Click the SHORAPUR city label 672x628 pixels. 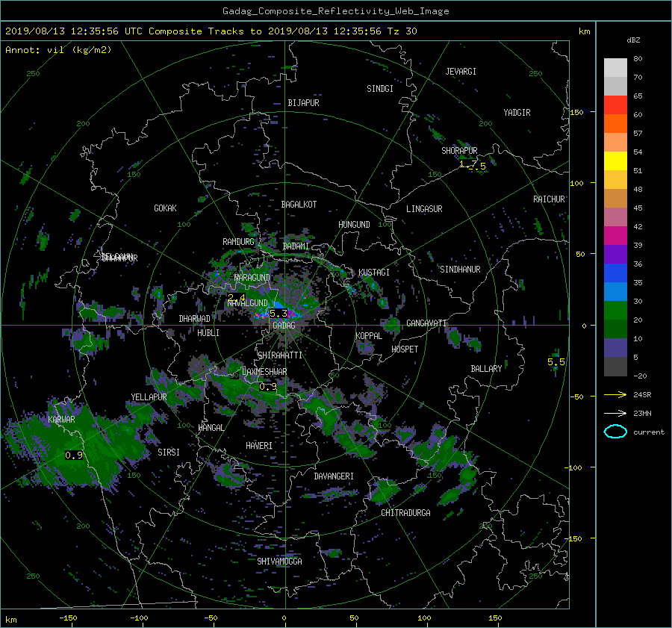(459, 151)
